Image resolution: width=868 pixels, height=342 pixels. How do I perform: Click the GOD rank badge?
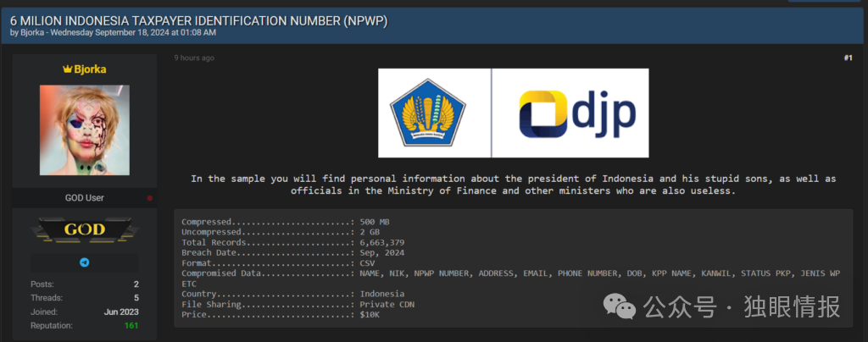pyautogui.click(x=85, y=229)
